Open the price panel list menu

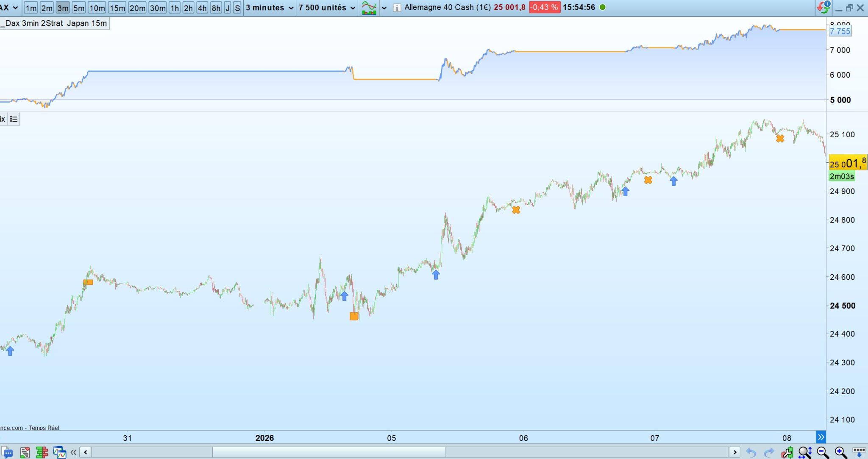14,119
